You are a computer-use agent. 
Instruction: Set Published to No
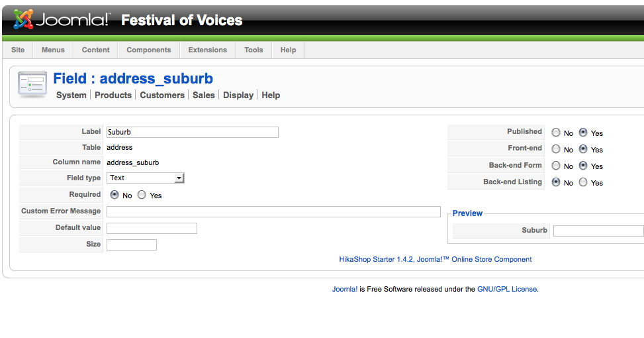tap(556, 133)
